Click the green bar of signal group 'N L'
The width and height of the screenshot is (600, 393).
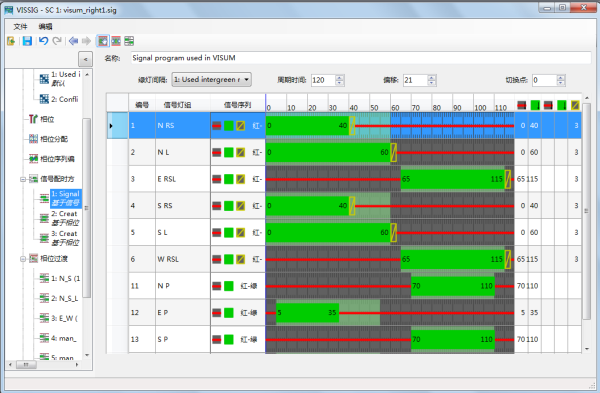tap(328, 152)
